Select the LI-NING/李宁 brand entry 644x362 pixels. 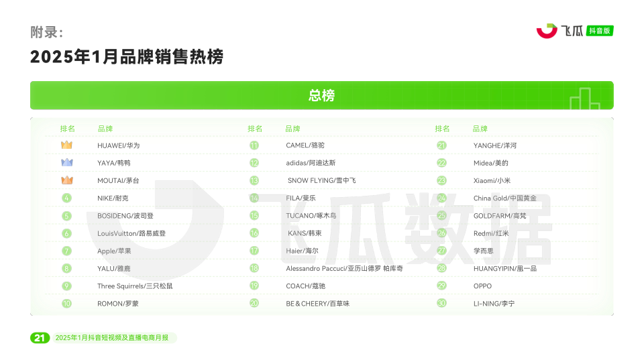pos(494,304)
